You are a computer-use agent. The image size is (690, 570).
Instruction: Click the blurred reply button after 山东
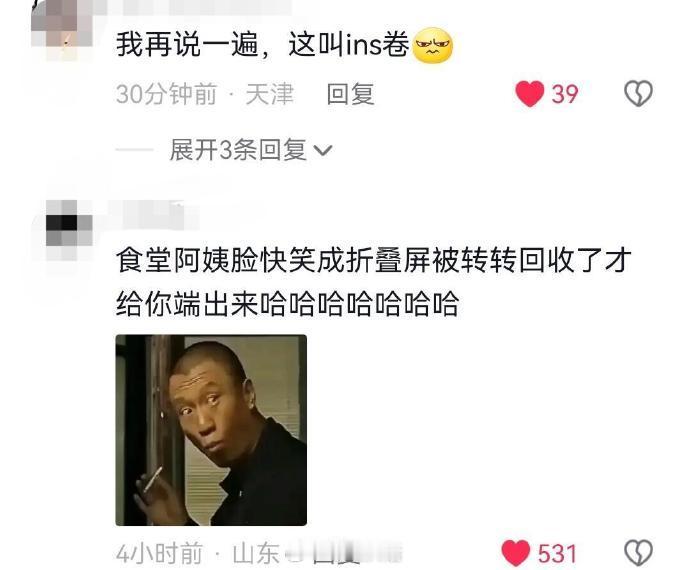coord(343,554)
